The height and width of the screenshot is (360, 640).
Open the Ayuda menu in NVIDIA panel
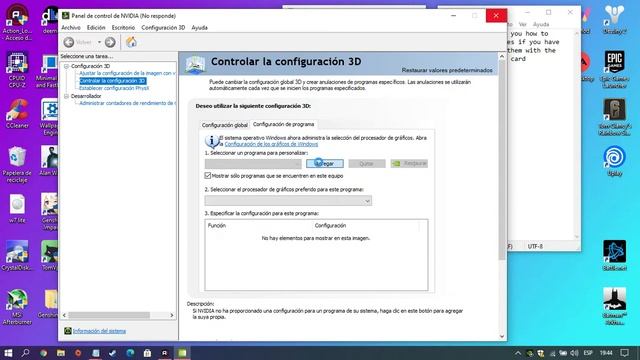[x=200, y=27]
